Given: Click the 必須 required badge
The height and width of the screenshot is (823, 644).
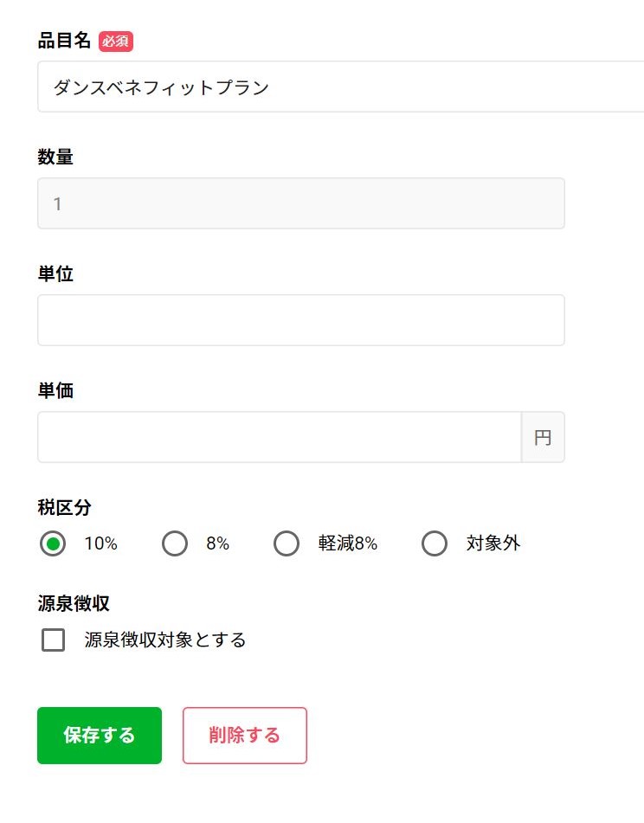Looking at the screenshot, I should pos(116,42).
